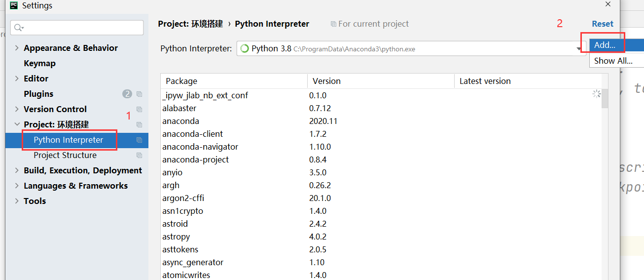Collapse the Project: 环境搭建 section
644x280 pixels.
pyautogui.click(x=17, y=124)
